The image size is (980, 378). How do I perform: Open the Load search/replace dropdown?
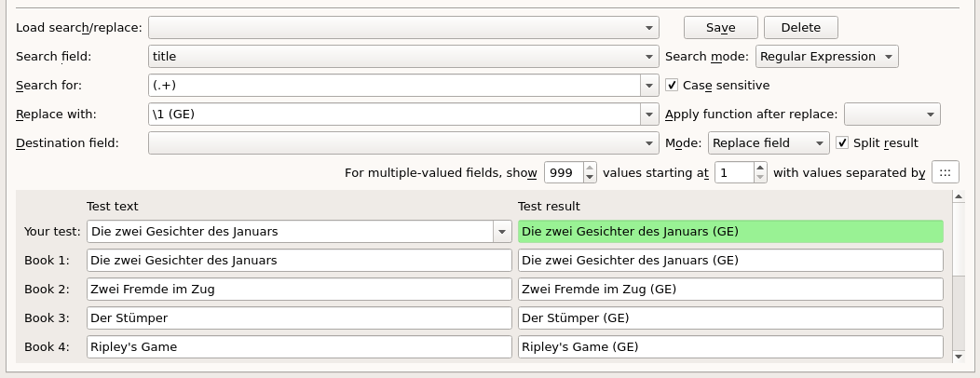(x=649, y=27)
